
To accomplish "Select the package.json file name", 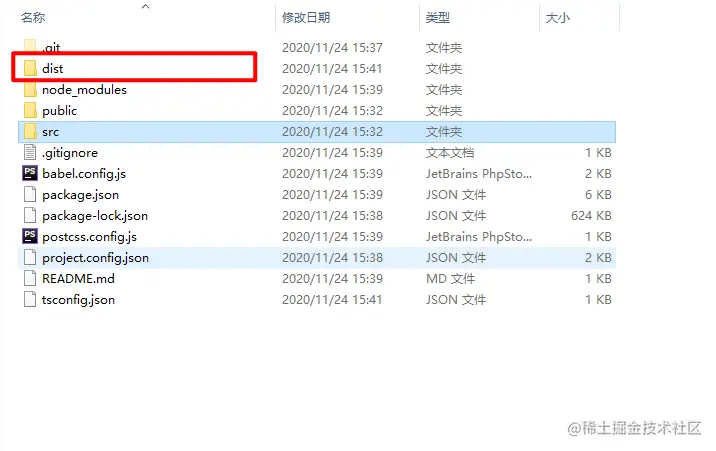I will 80,195.
